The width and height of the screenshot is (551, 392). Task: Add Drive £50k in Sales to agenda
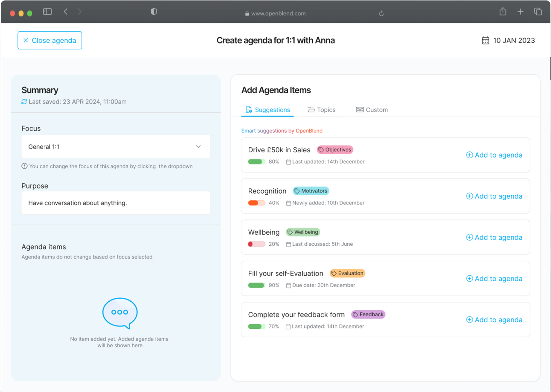click(x=494, y=155)
